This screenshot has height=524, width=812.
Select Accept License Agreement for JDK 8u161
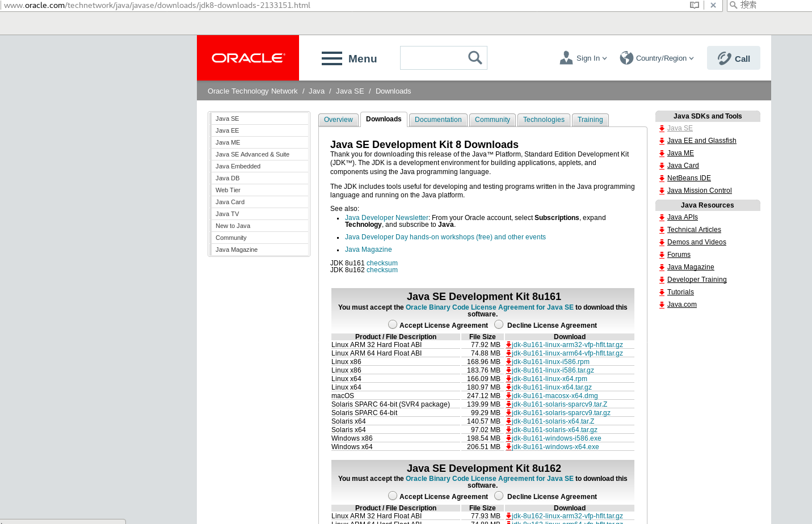click(x=393, y=324)
